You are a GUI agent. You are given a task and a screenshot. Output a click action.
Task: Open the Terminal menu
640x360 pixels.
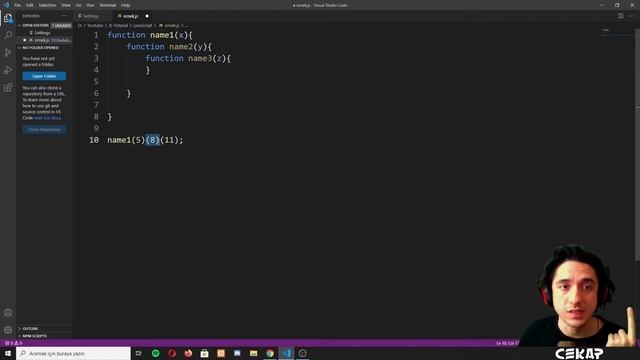click(108, 5)
